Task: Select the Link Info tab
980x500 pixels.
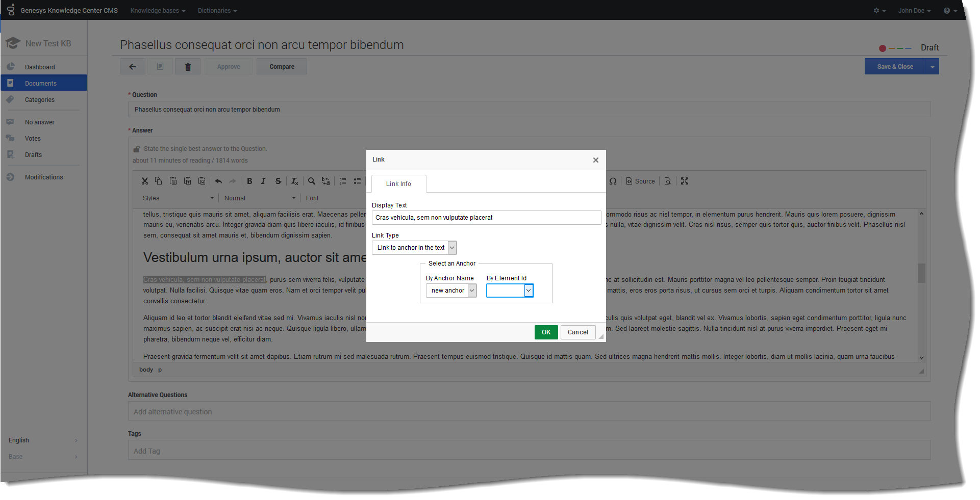Action: (398, 184)
